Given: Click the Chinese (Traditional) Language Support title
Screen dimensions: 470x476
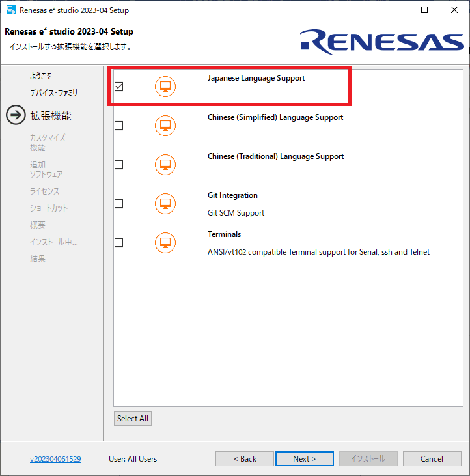Looking at the screenshot, I should coord(275,156).
